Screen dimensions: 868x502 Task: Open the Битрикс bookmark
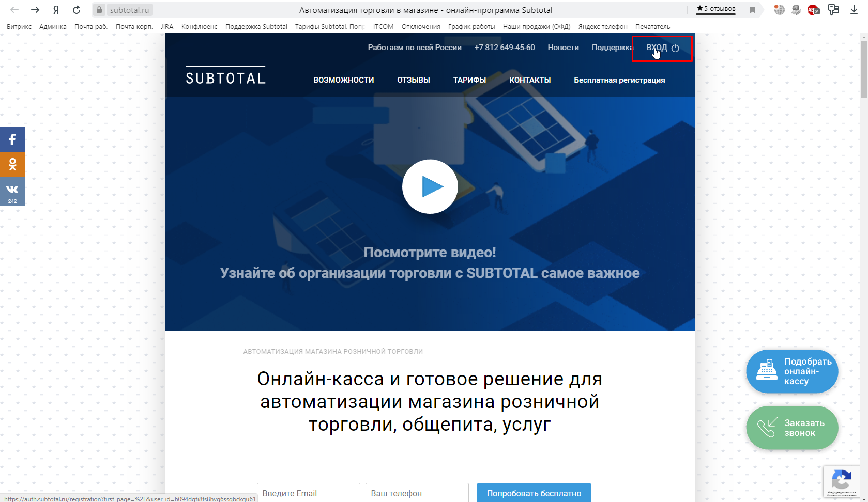tap(19, 26)
